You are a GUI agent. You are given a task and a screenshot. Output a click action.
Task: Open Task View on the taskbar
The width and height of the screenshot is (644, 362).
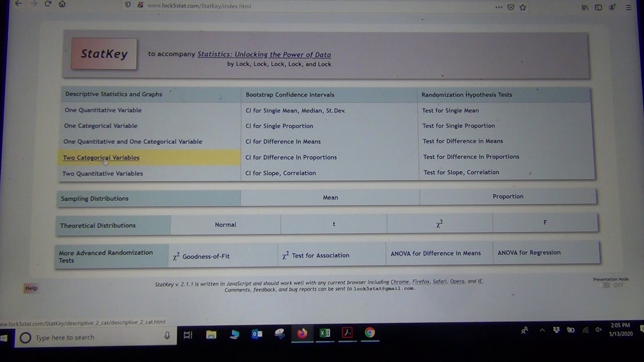(188, 335)
